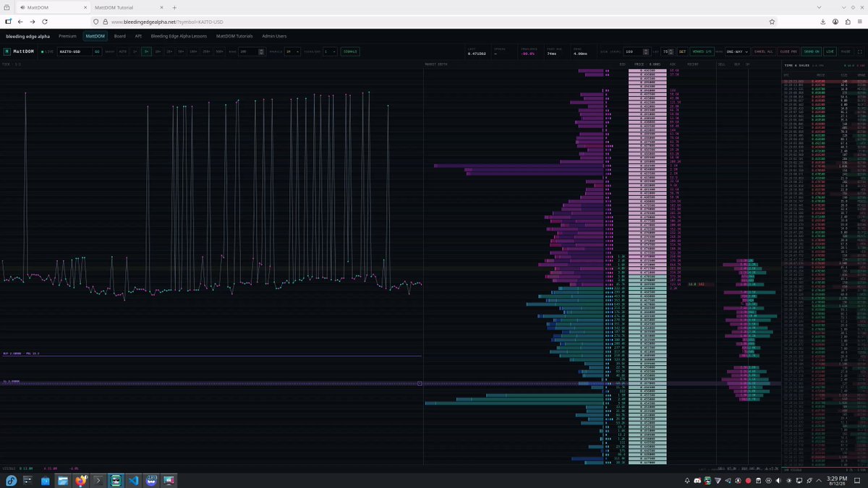Open Visual Studio Code in the taskbar

pyautogui.click(x=133, y=480)
